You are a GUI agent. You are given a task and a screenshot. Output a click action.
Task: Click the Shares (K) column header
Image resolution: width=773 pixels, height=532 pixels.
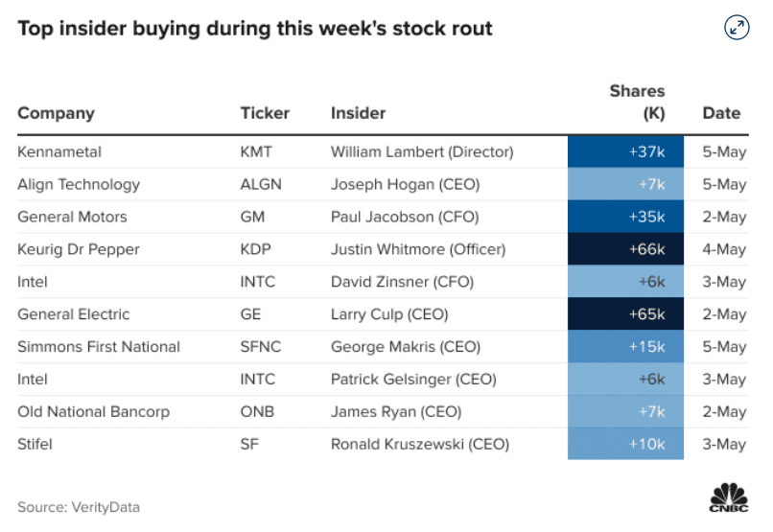[x=639, y=103]
